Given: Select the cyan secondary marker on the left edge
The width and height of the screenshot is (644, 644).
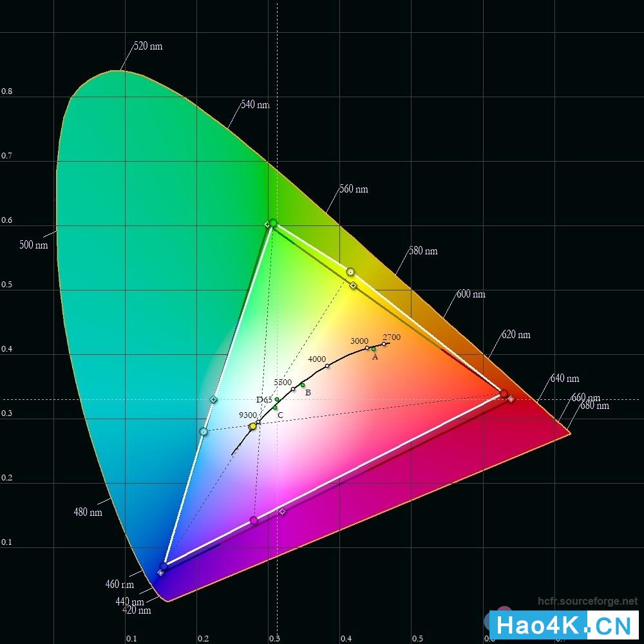Looking at the screenshot, I should pos(203,431).
